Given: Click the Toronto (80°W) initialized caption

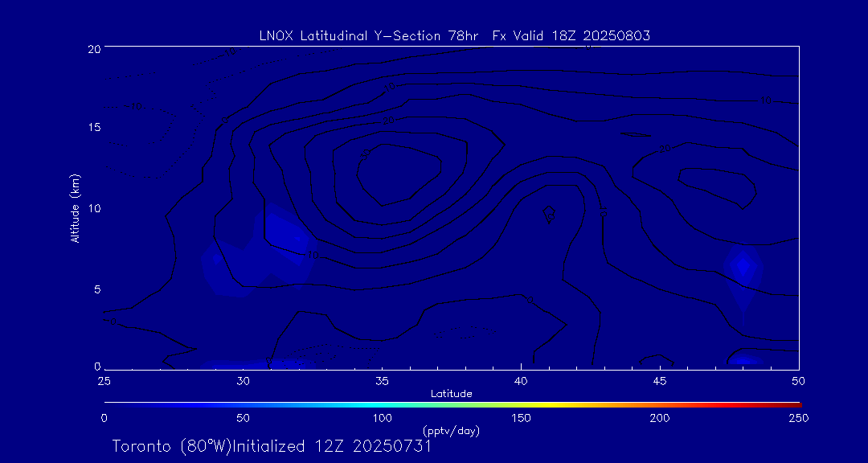Looking at the screenshot, I should [272, 446].
